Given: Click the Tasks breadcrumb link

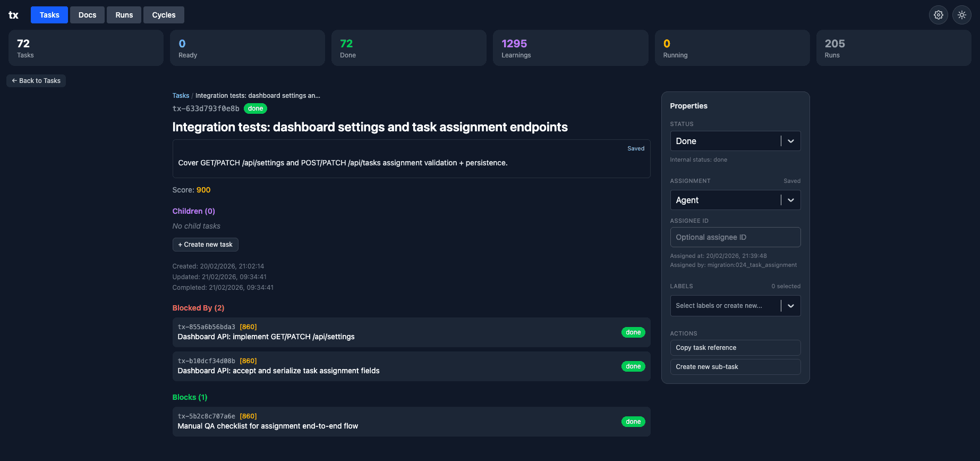Looking at the screenshot, I should (181, 96).
